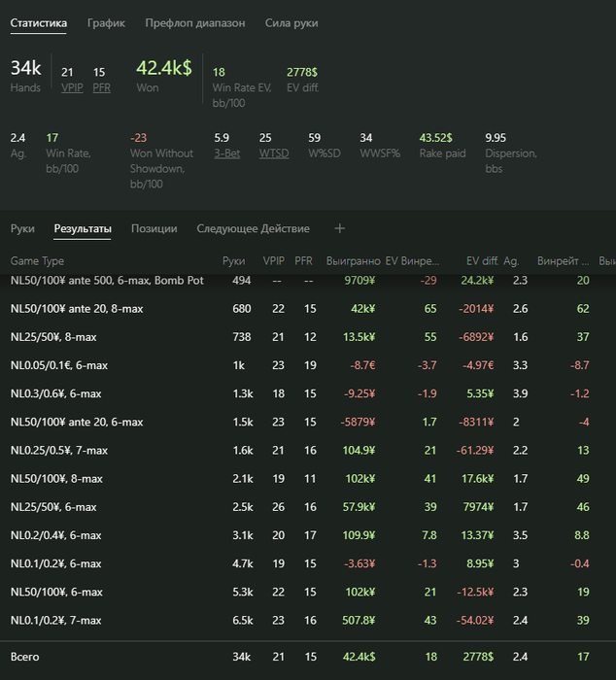Screen dimensions: 616x680
Task: Select row NL0.25/0.5¥, 7-max
Action: point(308,450)
